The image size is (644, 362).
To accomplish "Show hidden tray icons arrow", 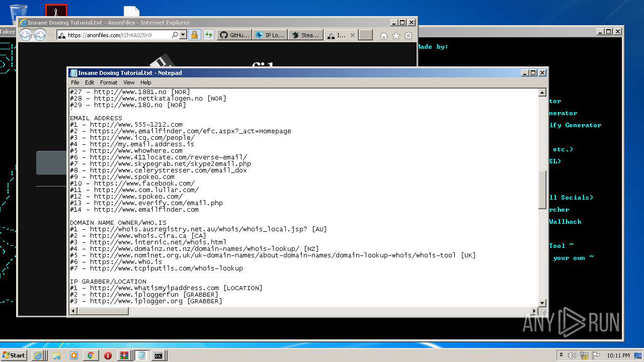I will 561,355.
